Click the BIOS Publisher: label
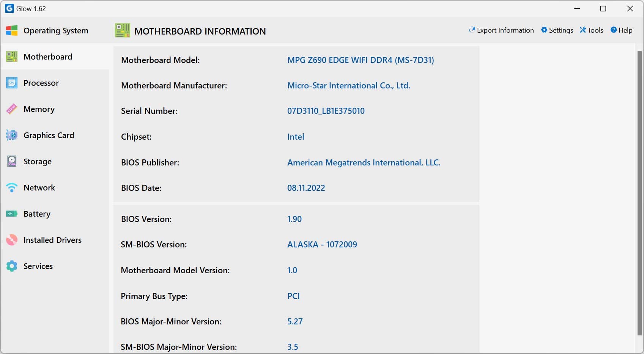This screenshot has height=354, width=644. 150,162
